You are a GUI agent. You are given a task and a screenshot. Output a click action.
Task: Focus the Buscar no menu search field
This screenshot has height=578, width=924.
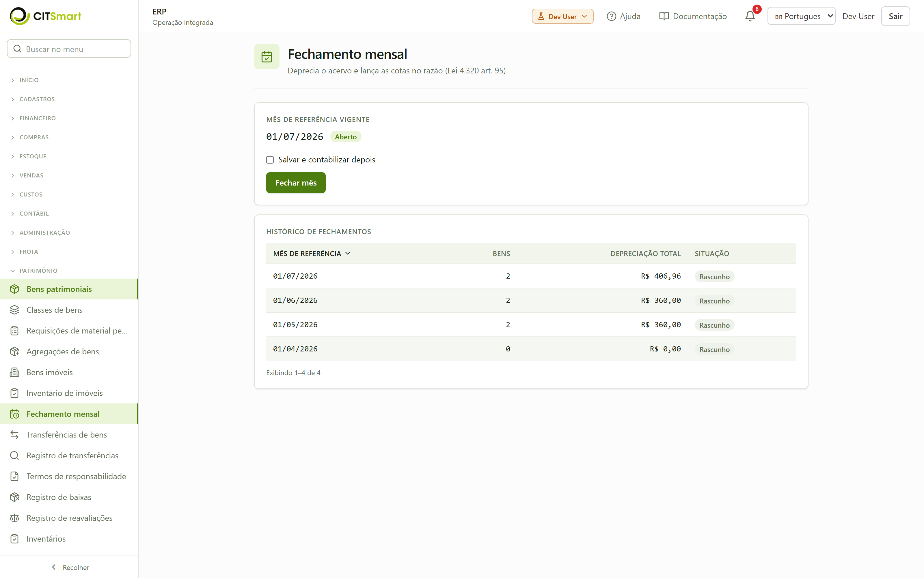69,49
